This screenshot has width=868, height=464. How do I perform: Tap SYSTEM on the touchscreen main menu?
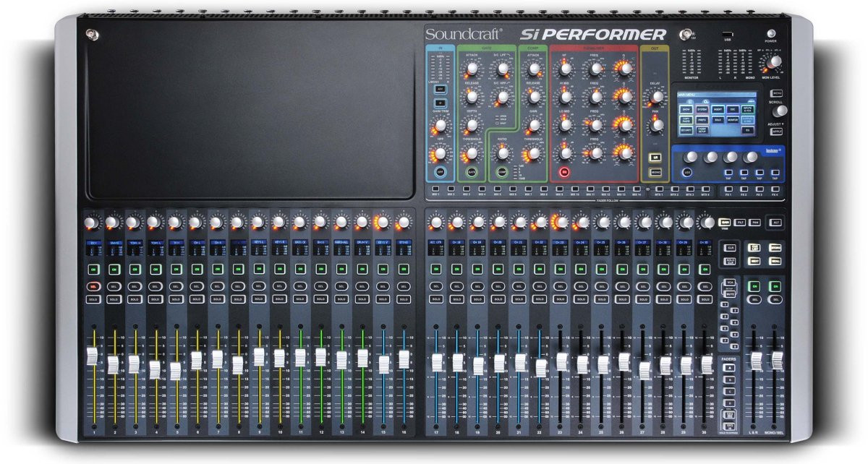pyautogui.click(x=701, y=108)
